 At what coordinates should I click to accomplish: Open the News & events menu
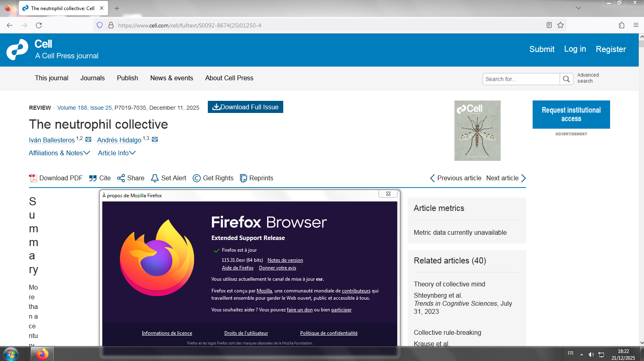click(x=172, y=78)
